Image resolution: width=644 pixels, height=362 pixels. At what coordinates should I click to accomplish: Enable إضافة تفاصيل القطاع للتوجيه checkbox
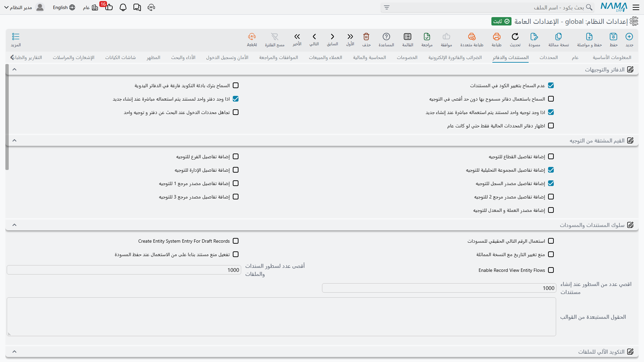pos(551,157)
